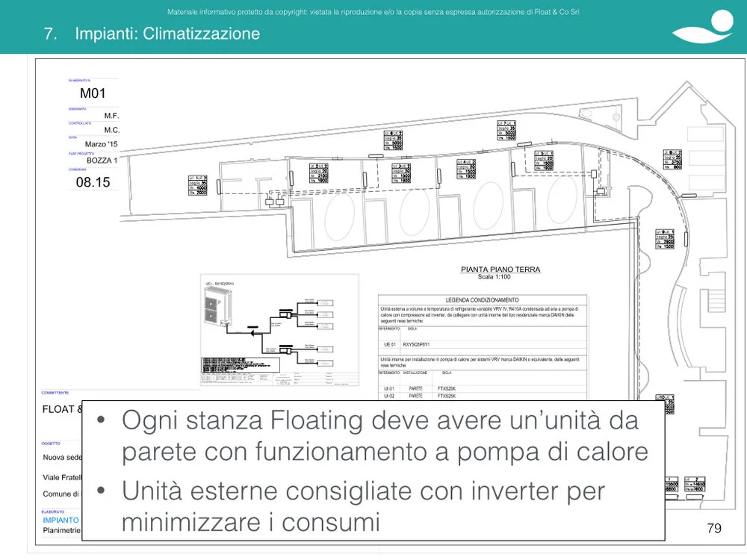
Task: Click the leftmost equipment tag on the floor plan
Action: (196, 185)
